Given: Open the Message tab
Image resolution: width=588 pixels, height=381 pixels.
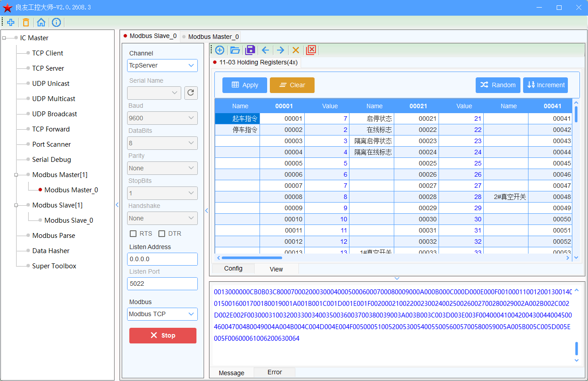Looking at the screenshot, I should point(231,373).
